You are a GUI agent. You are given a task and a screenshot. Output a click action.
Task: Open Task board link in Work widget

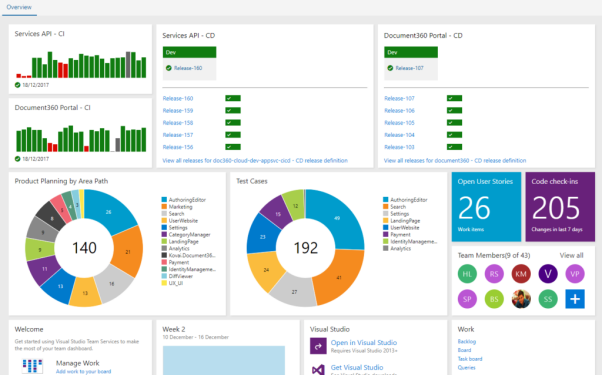470,359
